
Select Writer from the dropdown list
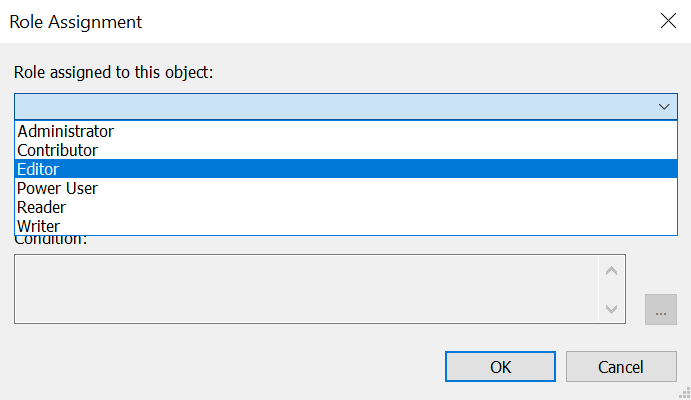pyautogui.click(x=39, y=226)
